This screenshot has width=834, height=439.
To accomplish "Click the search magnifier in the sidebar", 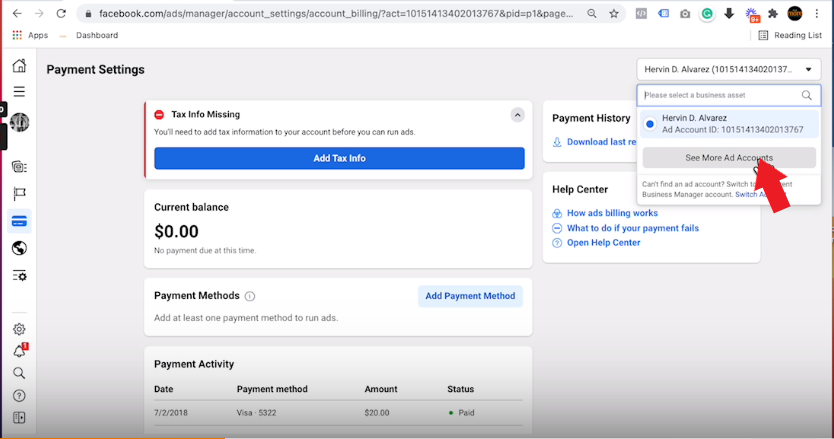I will coord(19,373).
